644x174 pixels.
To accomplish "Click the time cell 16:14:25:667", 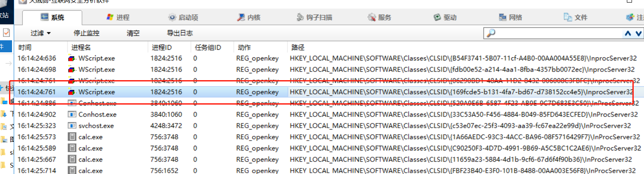I will (x=37, y=159).
